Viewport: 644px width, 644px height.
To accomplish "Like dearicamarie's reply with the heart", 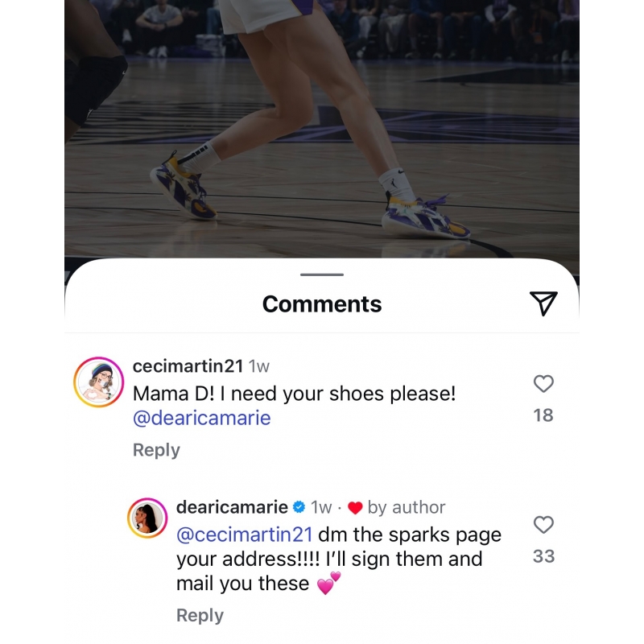I will pyautogui.click(x=543, y=525).
